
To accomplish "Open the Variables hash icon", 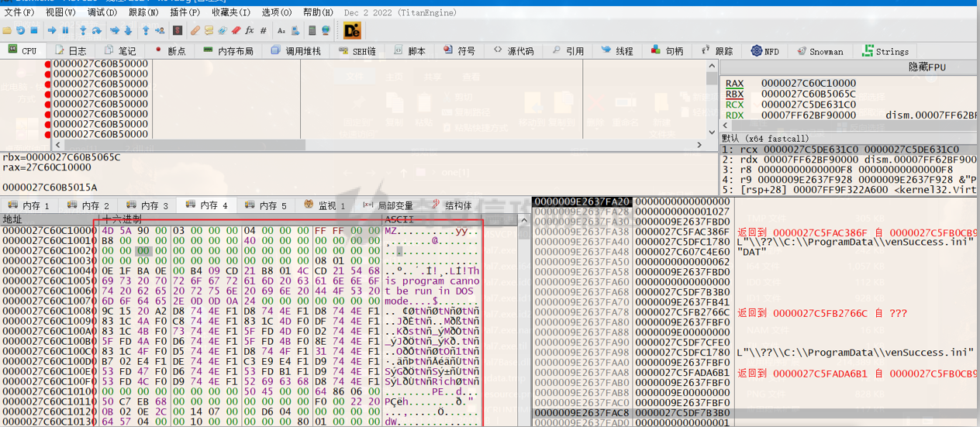I will pos(264,30).
